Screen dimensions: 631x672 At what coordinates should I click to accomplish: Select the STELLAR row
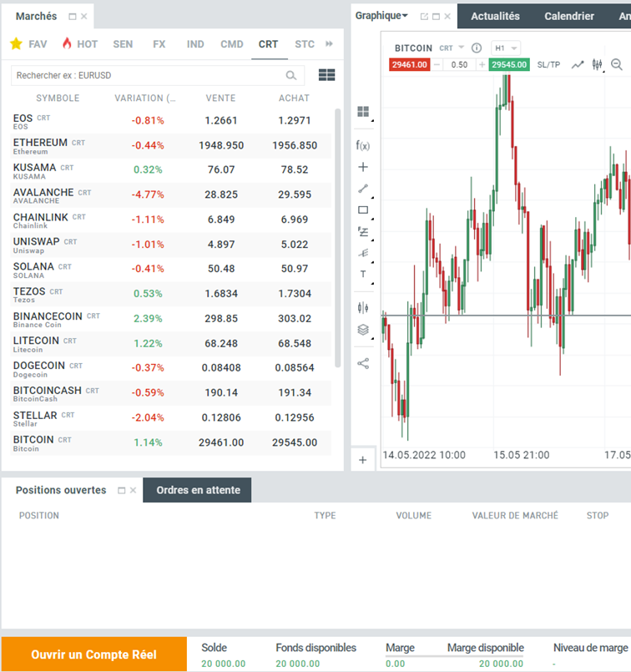click(x=170, y=418)
